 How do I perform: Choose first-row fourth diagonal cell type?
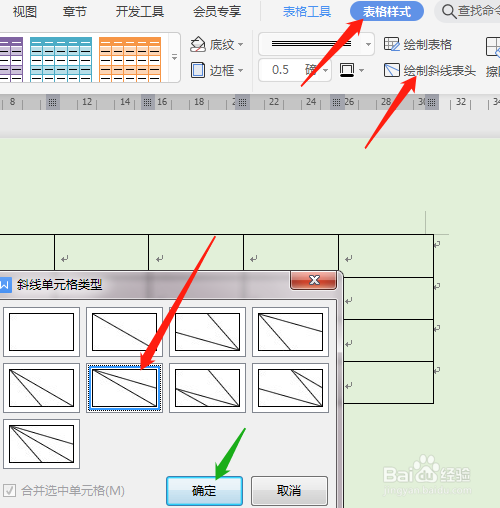(x=290, y=332)
